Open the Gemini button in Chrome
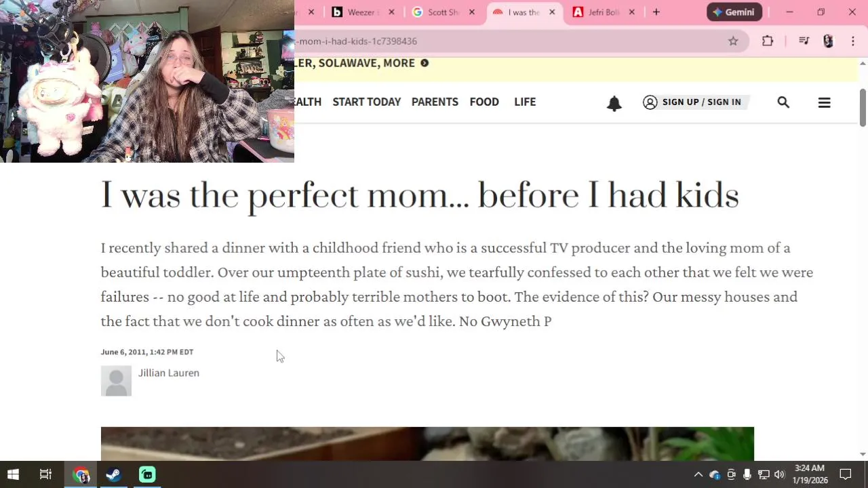 [734, 12]
